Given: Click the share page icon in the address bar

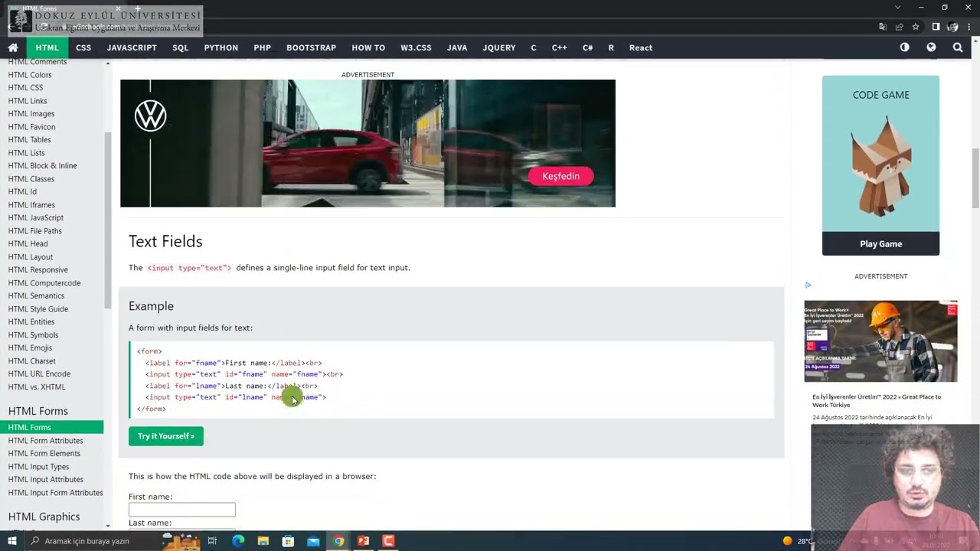Looking at the screenshot, I should pos(900,27).
